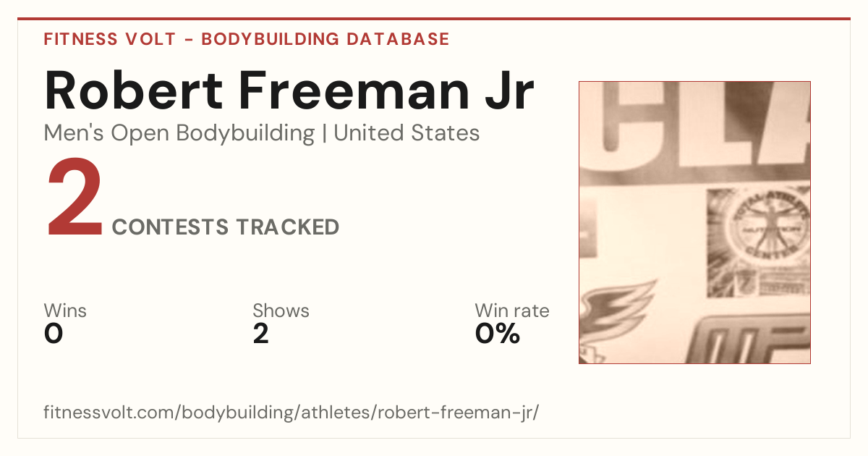This screenshot has height=456, width=868.
Task: Select the Wins stat label
Action: pyautogui.click(x=65, y=311)
